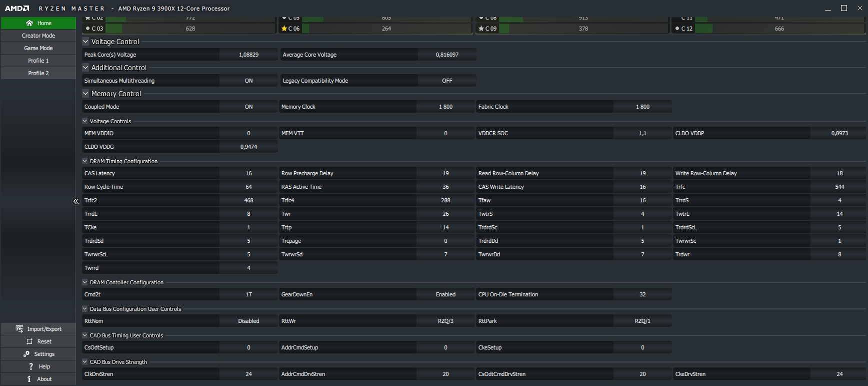Open Settings via the gears icon
The height and width of the screenshot is (386, 868).
click(26, 354)
